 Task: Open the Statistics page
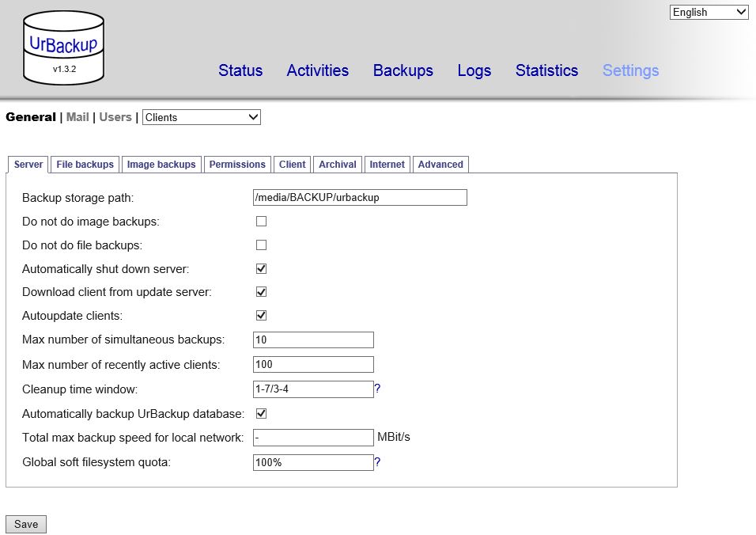pyautogui.click(x=546, y=70)
